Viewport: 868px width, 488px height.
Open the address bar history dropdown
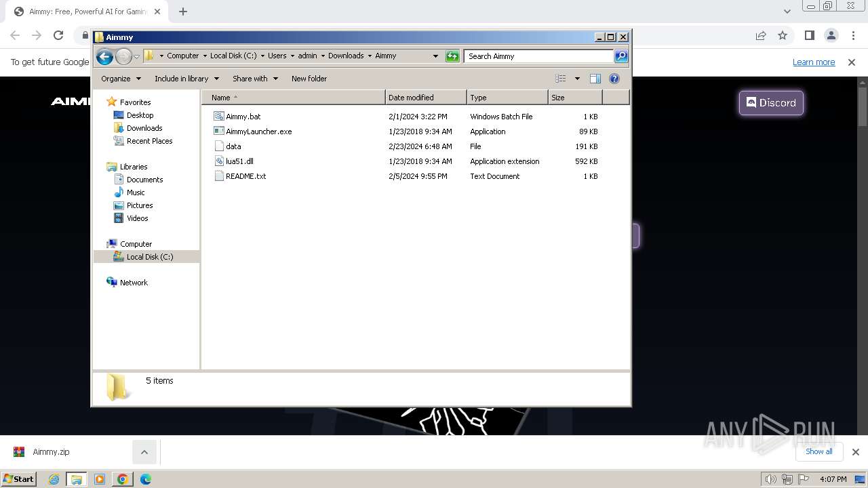click(x=435, y=56)
